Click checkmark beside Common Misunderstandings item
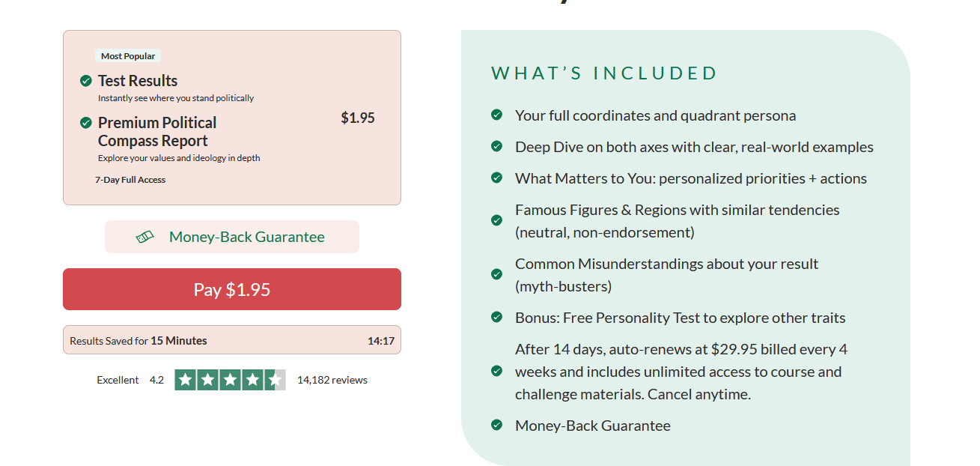 click(496, 274)
